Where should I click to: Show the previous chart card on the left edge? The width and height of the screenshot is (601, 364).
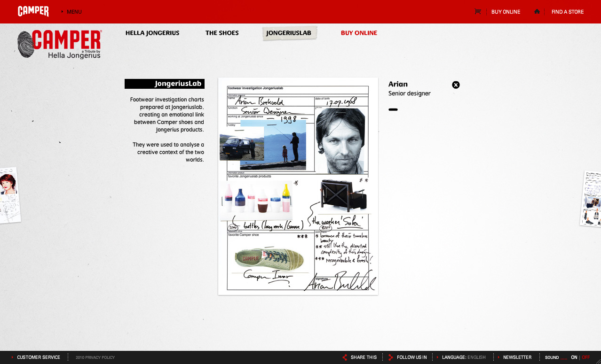[x=9, y=195]
